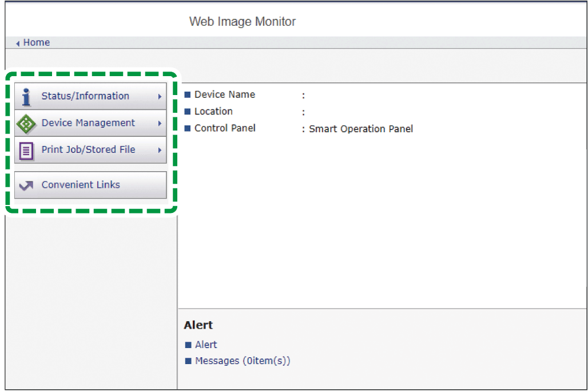Click the Web Image Monitor title bar
The width and height of the screenshot is (588, 391).
(x=242, y=21)
